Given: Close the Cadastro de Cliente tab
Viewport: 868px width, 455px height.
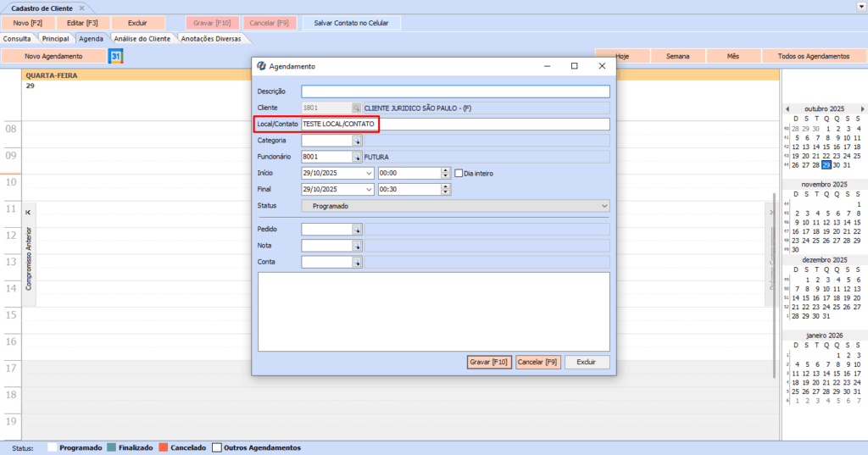Looking at the screenshot, I should click(x=82, y=7).
